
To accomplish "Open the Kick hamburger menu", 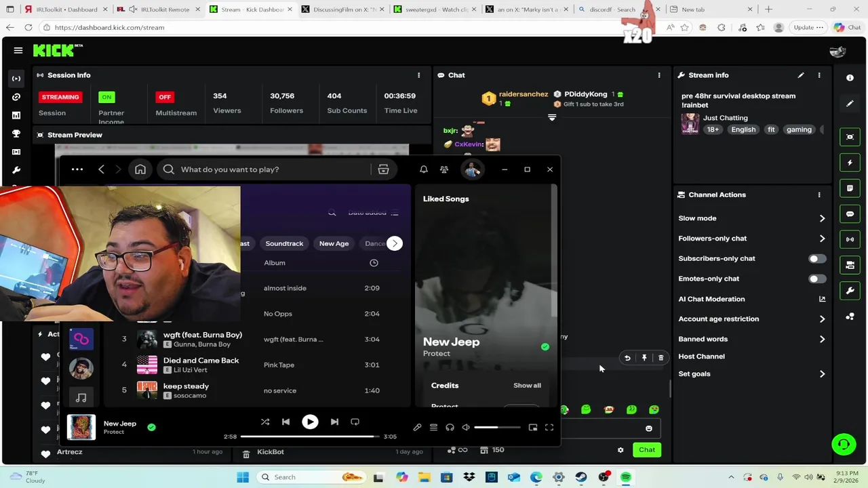I will click(x=18, y=50).
